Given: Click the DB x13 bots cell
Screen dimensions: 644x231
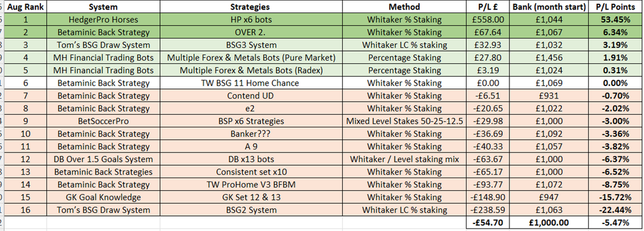Looking at the screenshot, I should (251, 159).
